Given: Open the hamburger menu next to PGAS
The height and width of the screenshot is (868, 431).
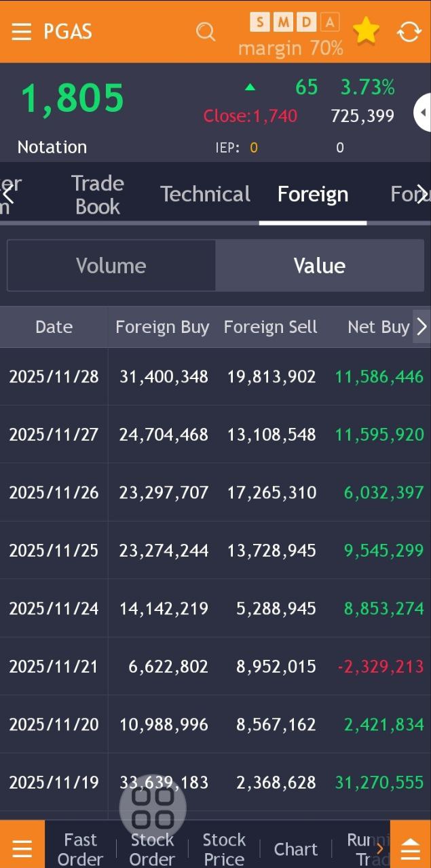Looking at the screenshot, I should pos(22,32).
